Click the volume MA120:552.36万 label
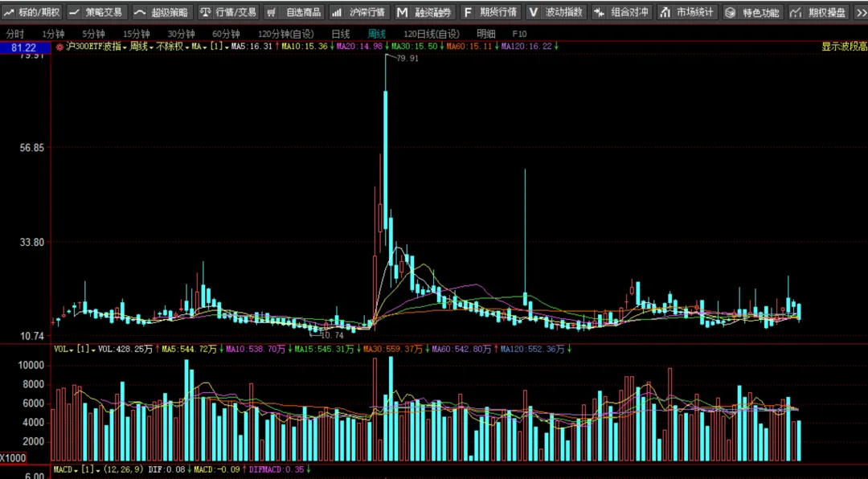The height and width of the screenshot is (479, 868). pos(533,349)
